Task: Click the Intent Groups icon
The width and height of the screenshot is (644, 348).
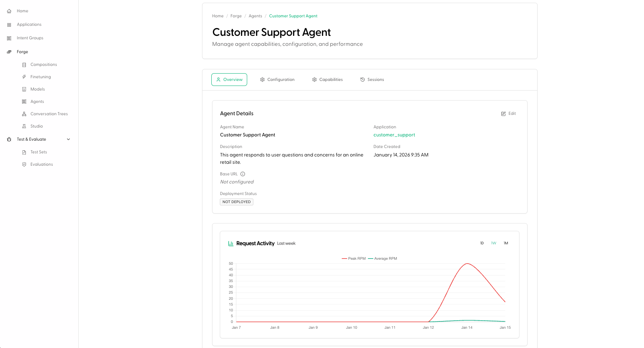Action: point(9,38)
